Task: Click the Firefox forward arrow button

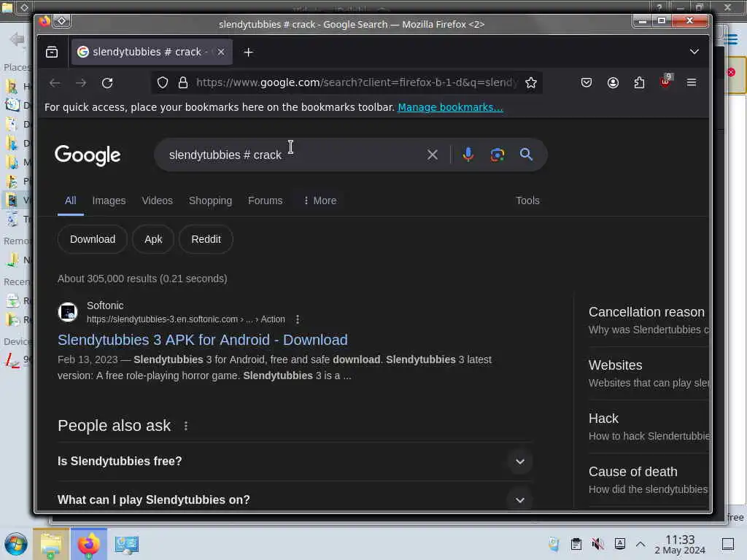Action: click(x=81, y=83)
